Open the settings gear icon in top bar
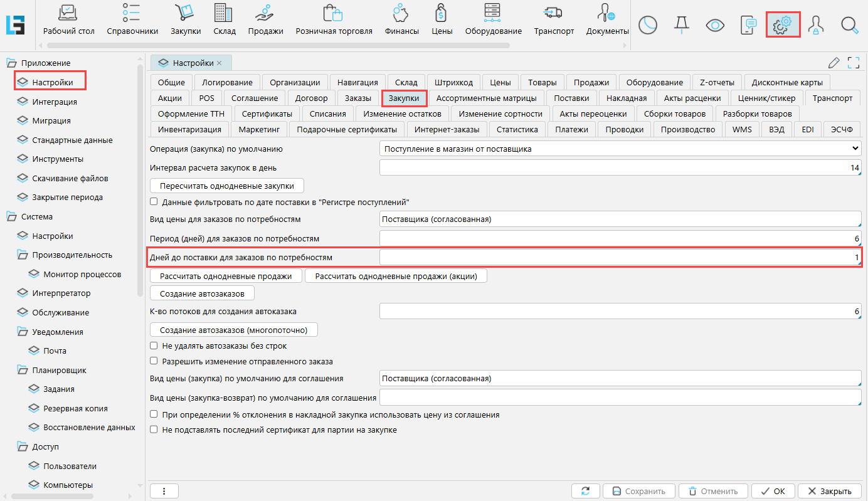This screenshot has height=501, width=868. point(782,25)
